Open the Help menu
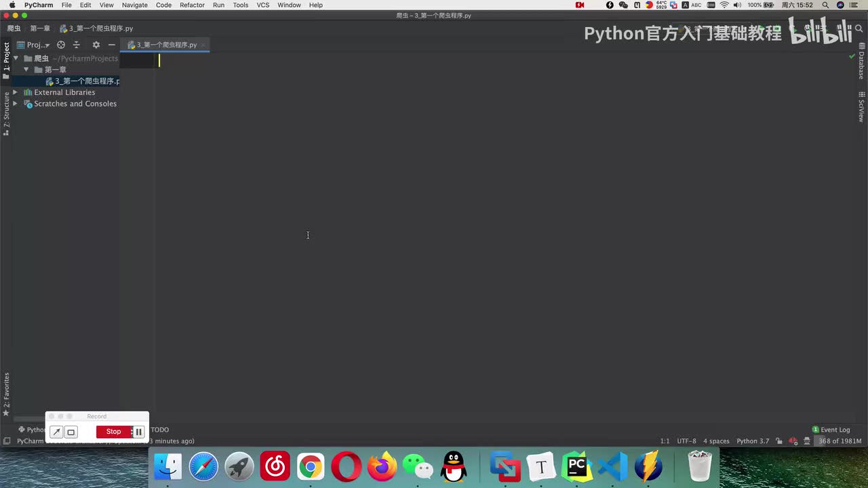Screen dimensions: 868x488 click(316, 5)
